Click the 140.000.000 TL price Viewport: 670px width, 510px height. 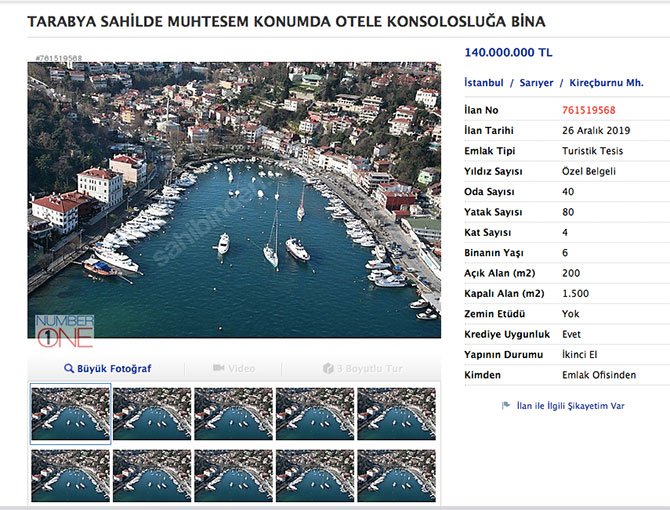pyautogui.click(x=508, y=53)
